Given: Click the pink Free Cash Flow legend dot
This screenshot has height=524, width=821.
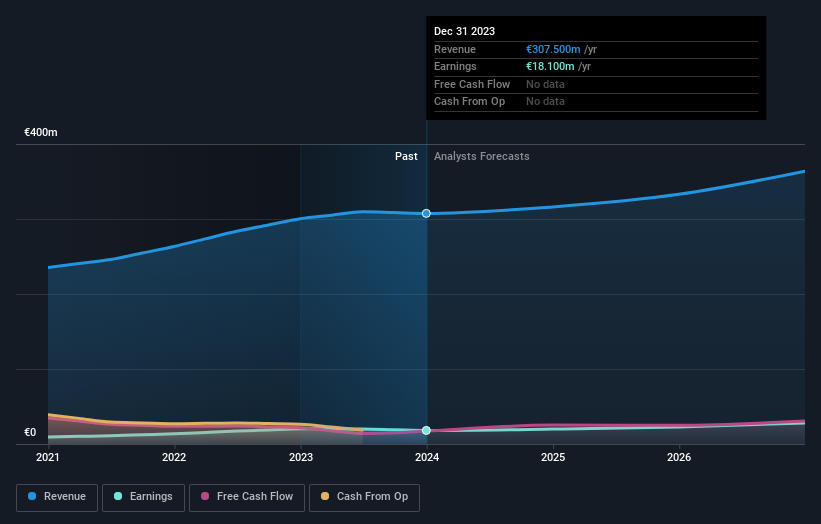Looking at the screenshot, I should tap(205, 496).
